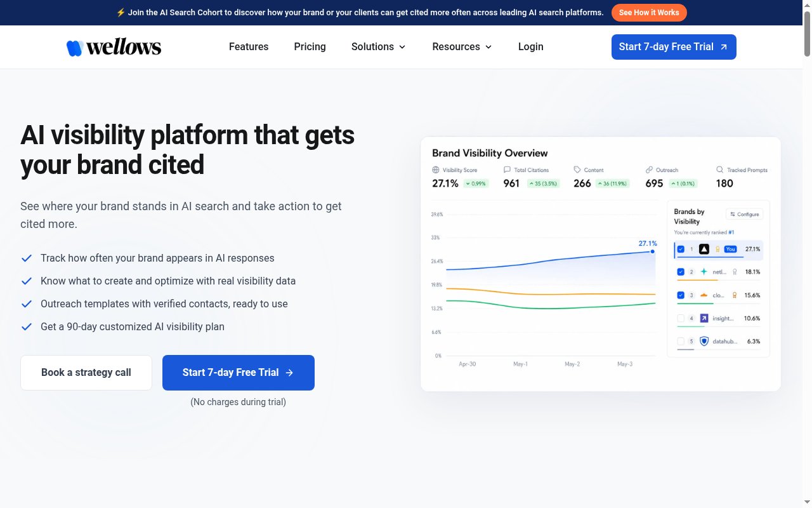
Task: Click the hero 'Start 7-day Free Trial' button above '(No charges during trial)'
Action: 239,373
